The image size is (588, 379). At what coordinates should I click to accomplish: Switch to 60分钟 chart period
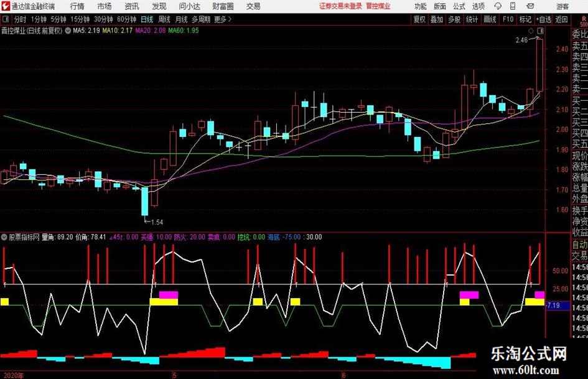click(x=127, y=19)
